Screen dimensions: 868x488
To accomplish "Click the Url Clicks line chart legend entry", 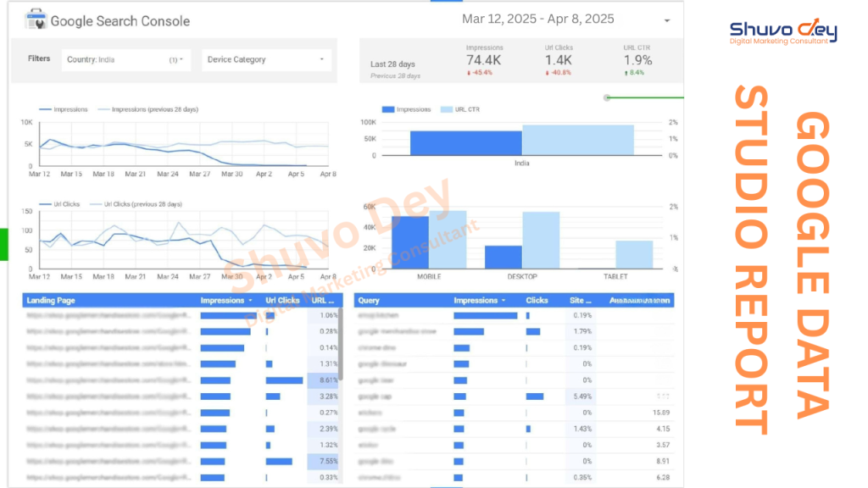I will click(59, 204).
